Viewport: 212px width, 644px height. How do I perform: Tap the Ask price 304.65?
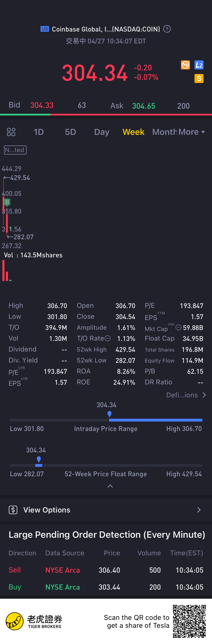point(144,106)
